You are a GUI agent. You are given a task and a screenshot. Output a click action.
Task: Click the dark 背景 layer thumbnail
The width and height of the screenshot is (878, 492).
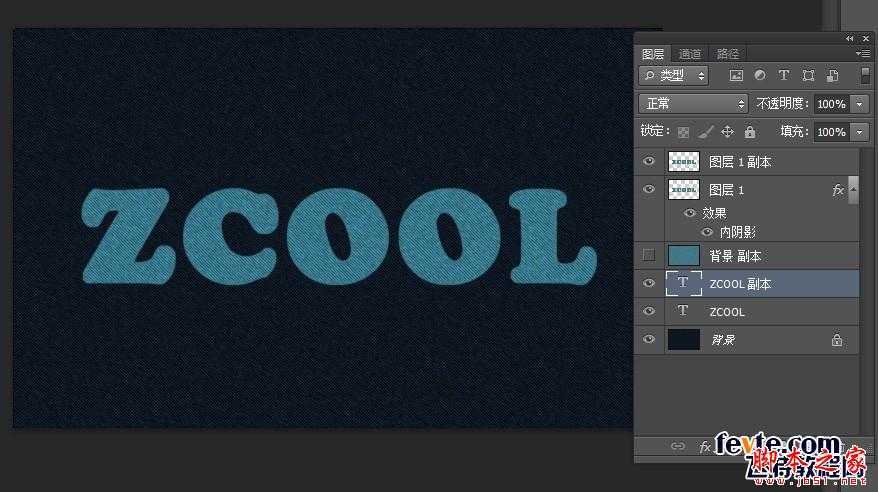684,340
